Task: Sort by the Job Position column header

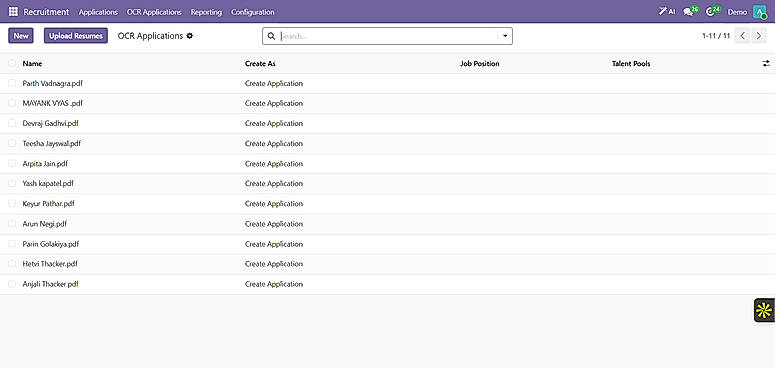Action: point(479,64)
